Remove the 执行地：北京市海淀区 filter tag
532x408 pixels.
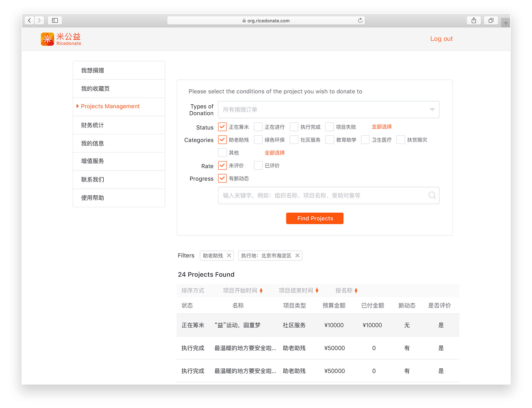click(297, 255)
